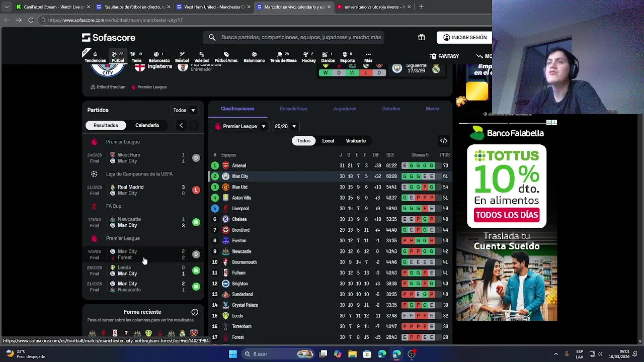
Task: Open Aston Villa row in standings
Action: [x=330, y=198]
